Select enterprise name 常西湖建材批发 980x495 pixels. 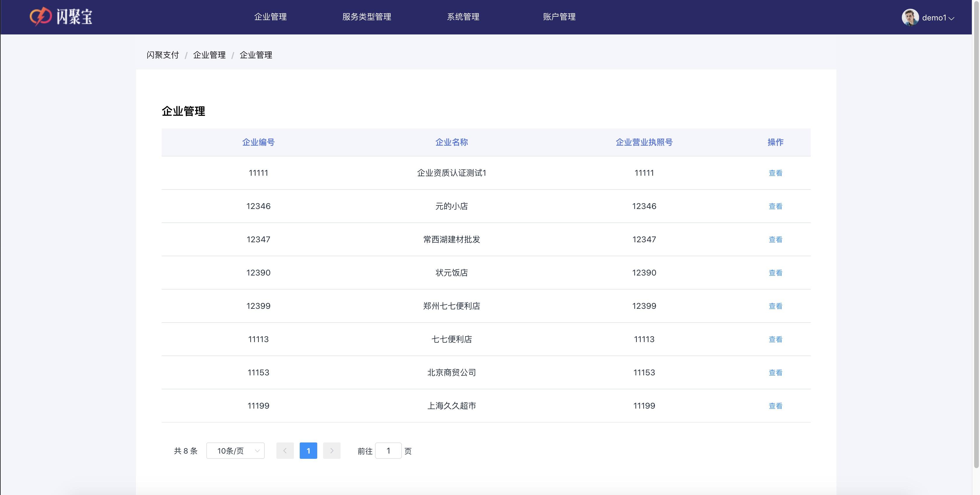tap(451, 239)
